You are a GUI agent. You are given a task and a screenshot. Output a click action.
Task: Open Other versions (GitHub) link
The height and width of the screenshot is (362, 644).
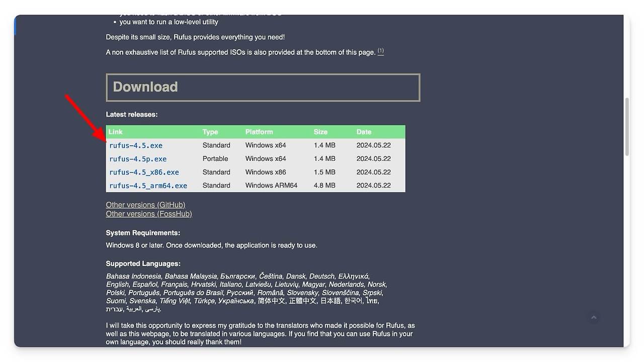click(x=145, y=205)
